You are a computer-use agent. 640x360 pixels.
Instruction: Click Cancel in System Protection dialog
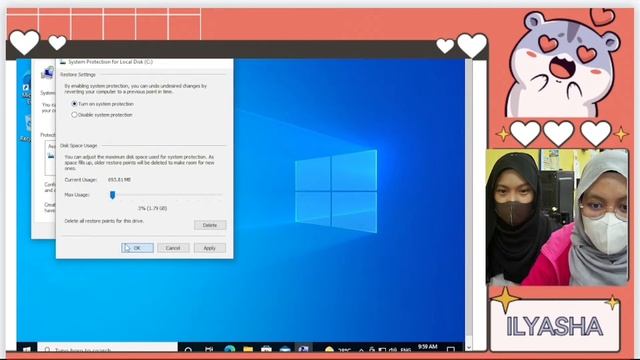point(173,248)
